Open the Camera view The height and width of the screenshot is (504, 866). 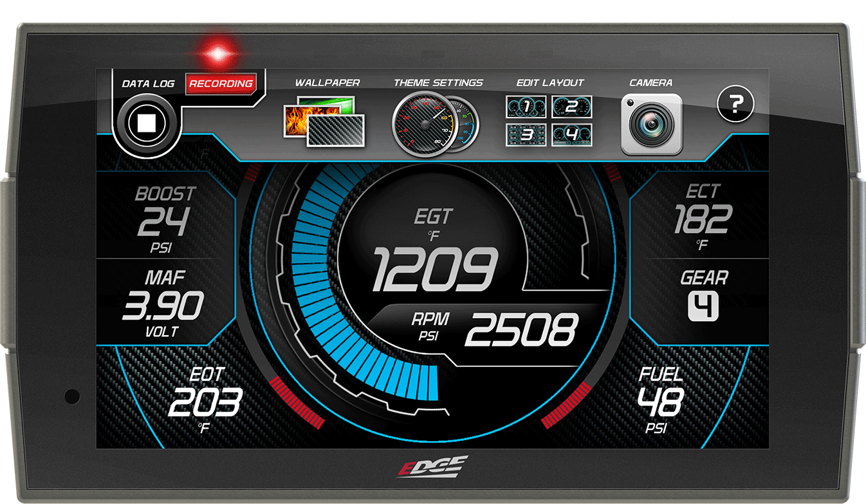(652, 122)
